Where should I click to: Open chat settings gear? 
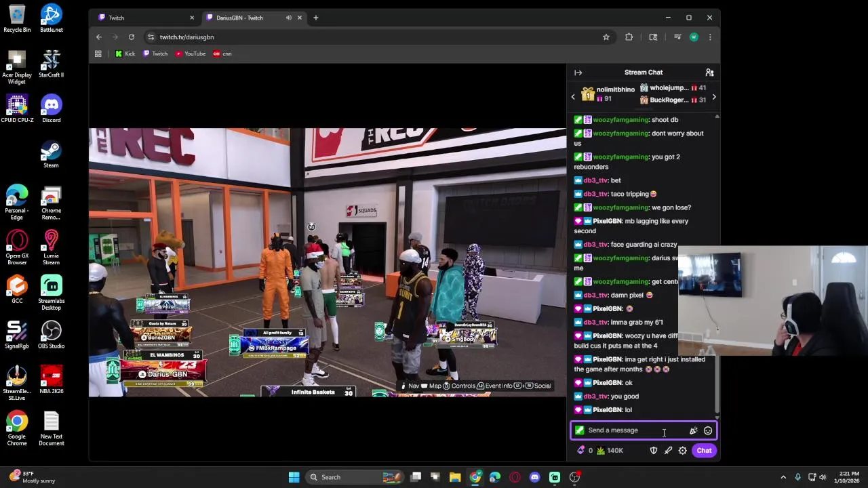tap(683, 451)
